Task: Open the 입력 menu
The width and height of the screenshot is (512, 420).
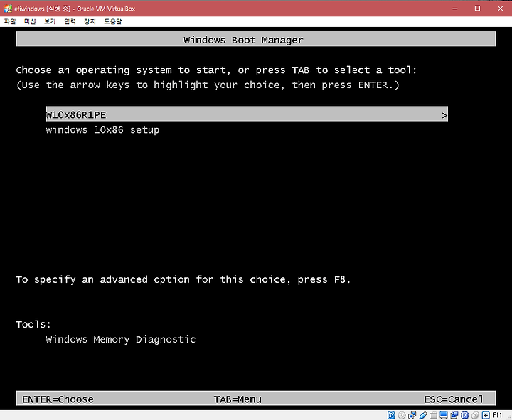Action: 70,21
